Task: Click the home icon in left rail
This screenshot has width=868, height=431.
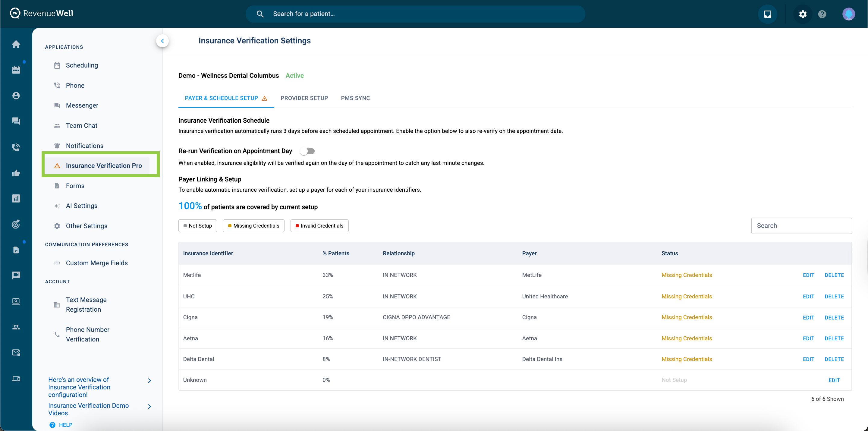Action: [16, 44]
